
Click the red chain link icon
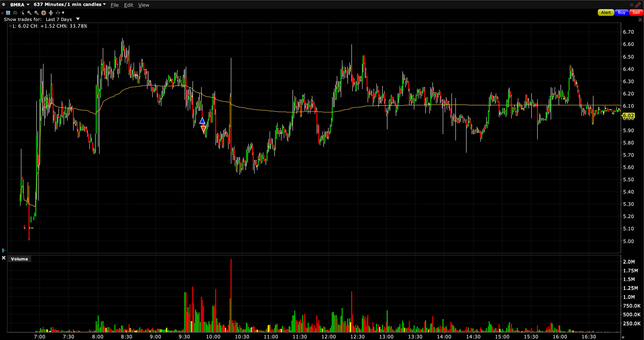coord(638,5)
